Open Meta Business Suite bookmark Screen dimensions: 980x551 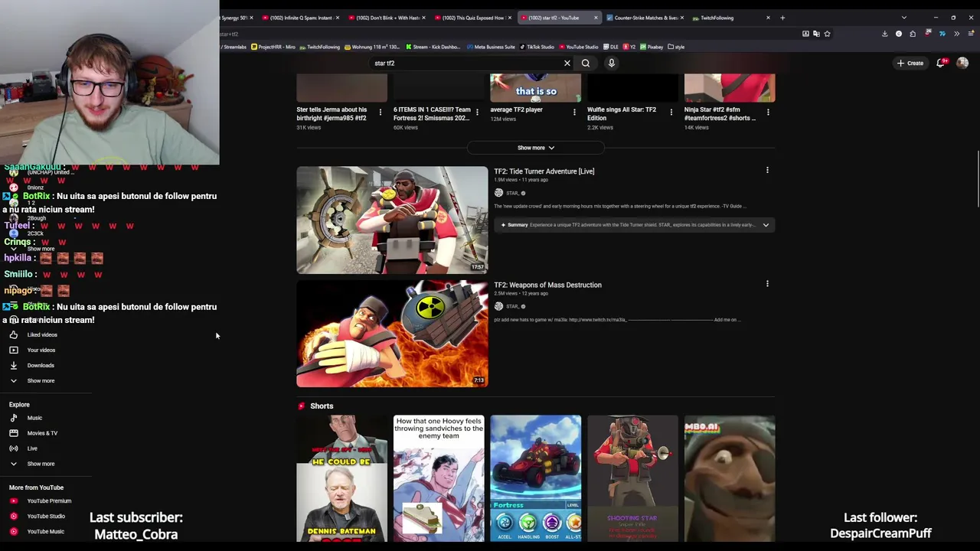point(491,47)
